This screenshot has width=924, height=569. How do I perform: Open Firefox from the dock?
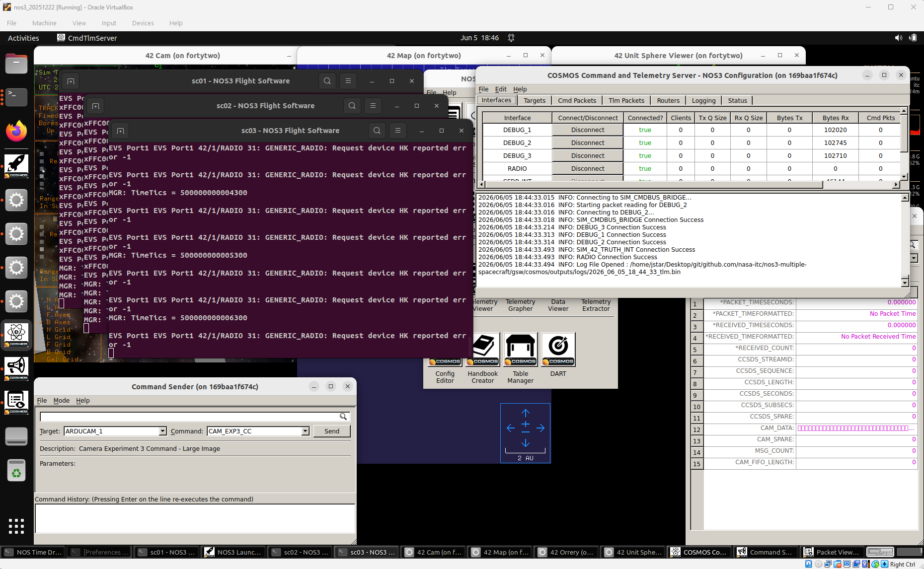coord(16,131)
